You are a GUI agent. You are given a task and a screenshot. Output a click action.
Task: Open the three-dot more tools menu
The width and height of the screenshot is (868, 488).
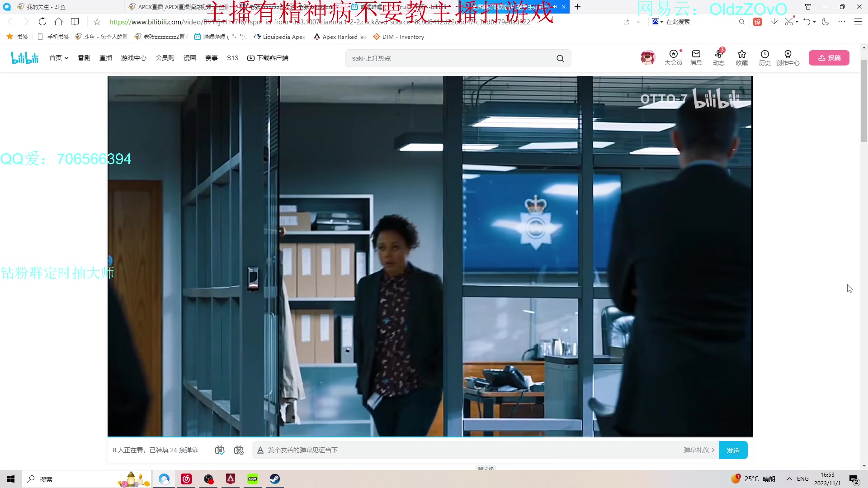click(x=841, y=22)
